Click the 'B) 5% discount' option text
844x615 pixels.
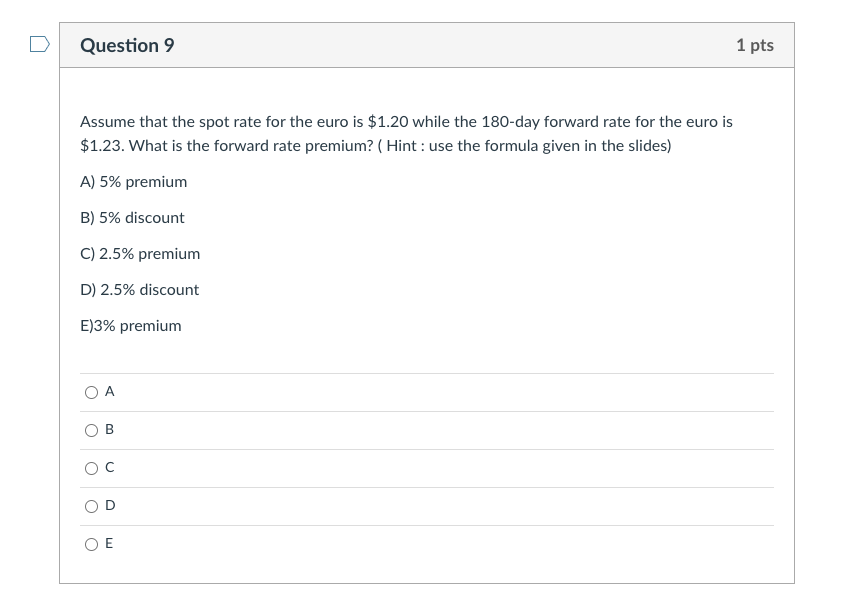pyautogui.click(x=132, y=218)
